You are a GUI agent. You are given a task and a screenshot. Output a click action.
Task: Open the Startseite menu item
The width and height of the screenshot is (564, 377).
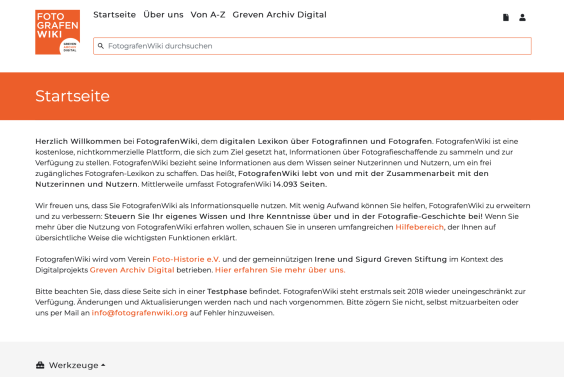114,15
